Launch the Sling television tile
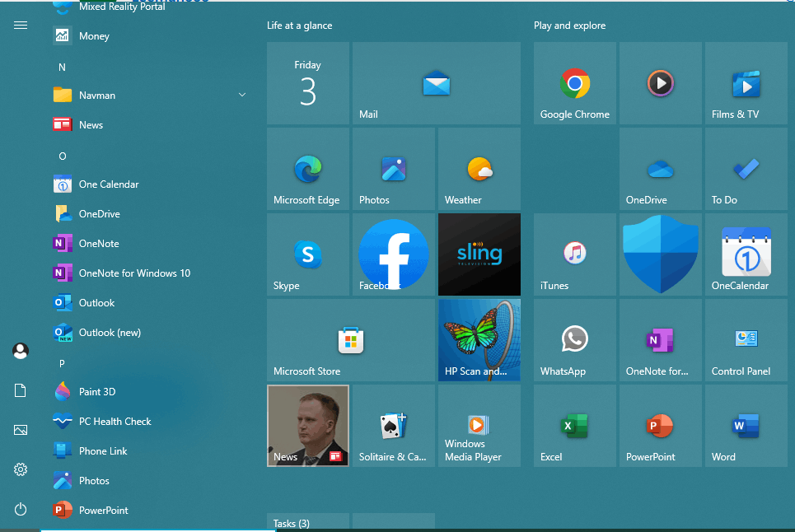This screenshot has width=795, height=532. (x=479, y=254)
